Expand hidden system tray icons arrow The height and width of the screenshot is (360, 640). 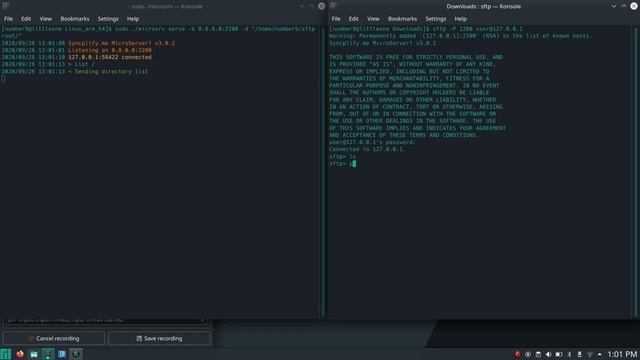pos(600,354)
